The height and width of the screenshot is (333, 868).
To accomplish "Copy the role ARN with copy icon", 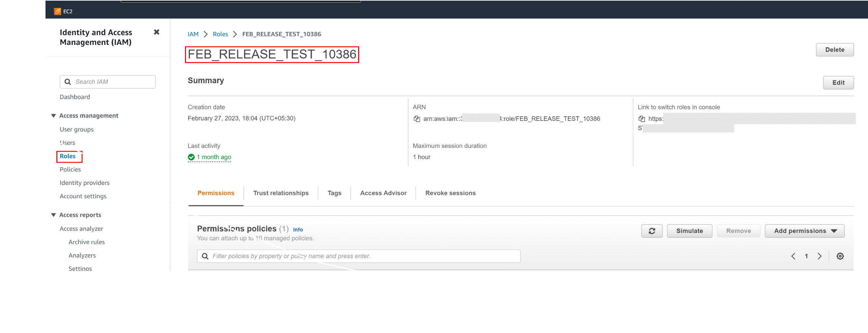I will pos(417,119).
